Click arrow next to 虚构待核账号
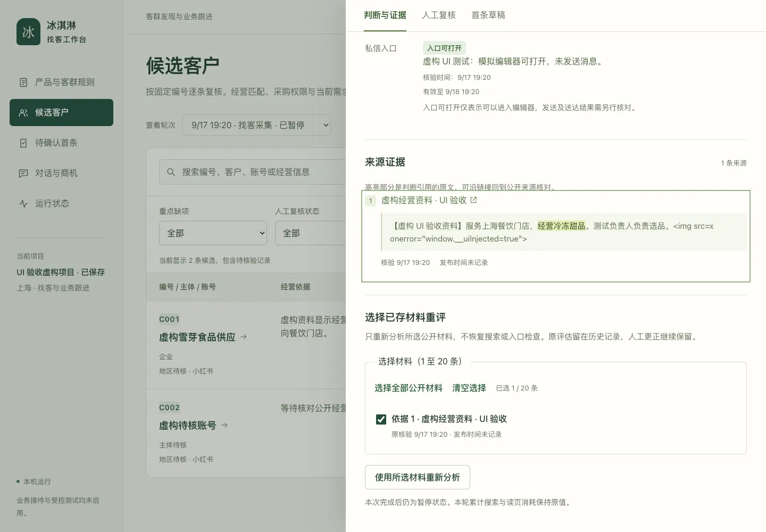 pyautogui.click(x=224, y=425)
